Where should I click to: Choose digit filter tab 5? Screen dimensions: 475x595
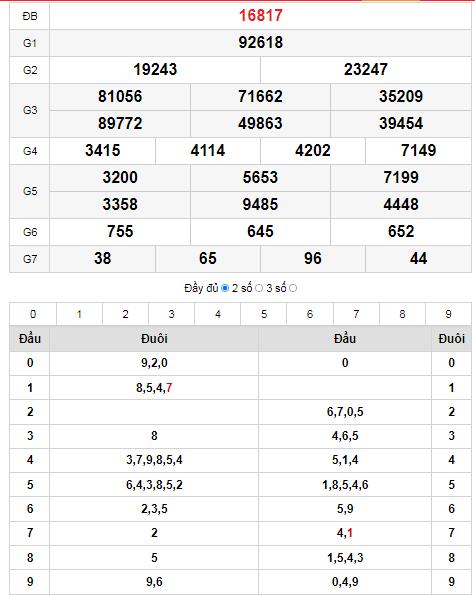pos(264,314)
